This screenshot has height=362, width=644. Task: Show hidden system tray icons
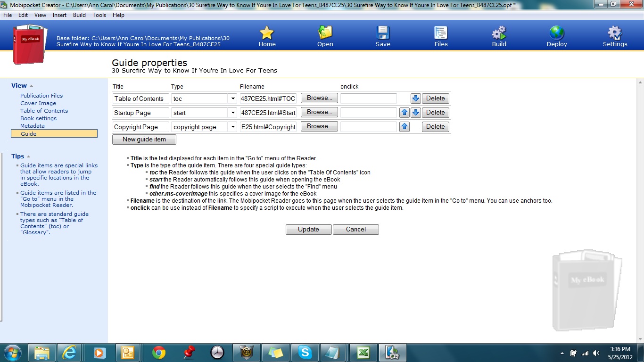[x=562, y=353]
